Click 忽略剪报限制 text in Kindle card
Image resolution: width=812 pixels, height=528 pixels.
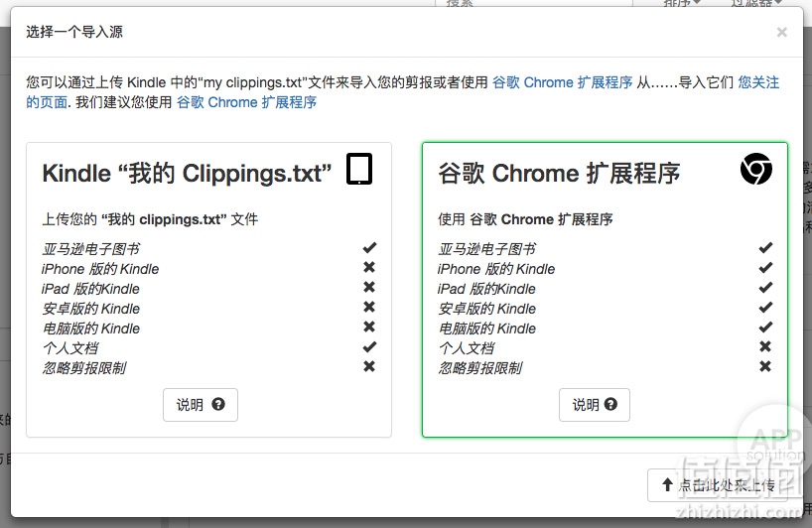[84, 368]
